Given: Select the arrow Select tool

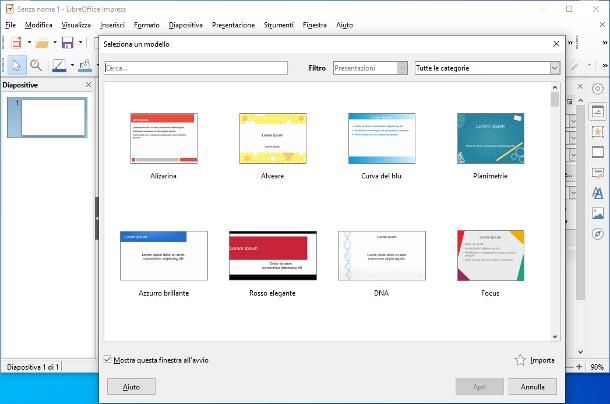Looking at the screenshot, I should (17, 65).
